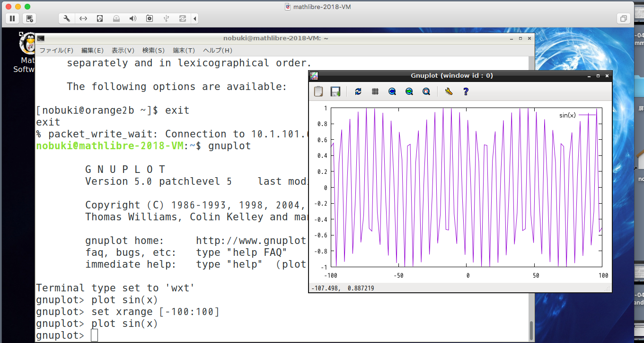Export the gnuplot plot to file
Viewport: 644px width, 343px height.
coord(335,91)
